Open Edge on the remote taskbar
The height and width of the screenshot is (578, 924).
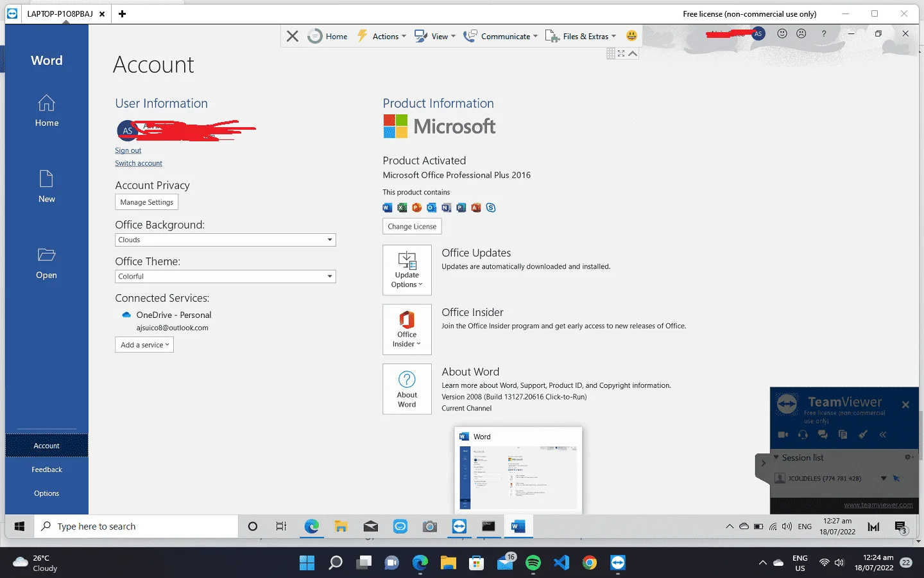click(x=312, y=527)
